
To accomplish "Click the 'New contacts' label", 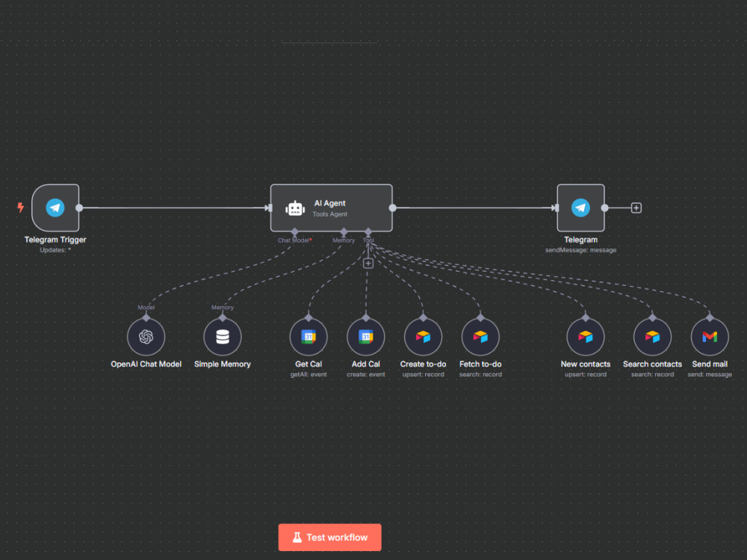I will pos(586,364).
